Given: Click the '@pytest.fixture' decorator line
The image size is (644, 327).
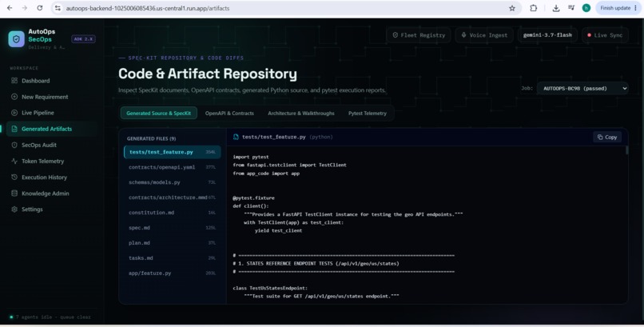Looking at the screenshot, I should pos(253,197).
